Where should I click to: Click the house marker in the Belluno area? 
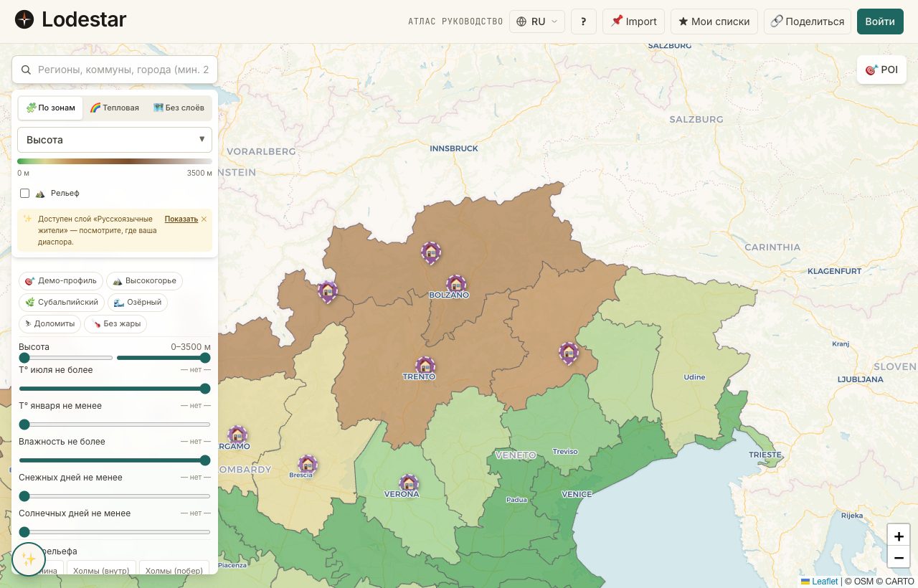tap(569, 353)
